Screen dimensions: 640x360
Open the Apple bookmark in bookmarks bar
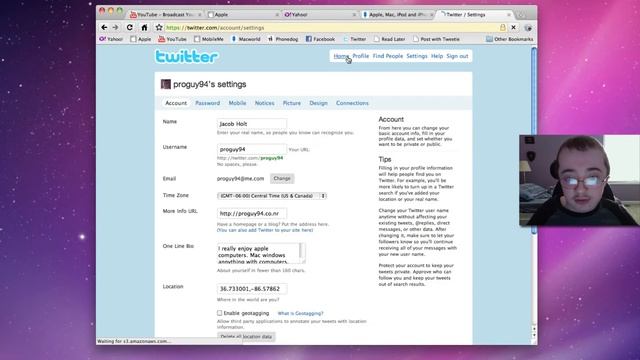point(140,39)
